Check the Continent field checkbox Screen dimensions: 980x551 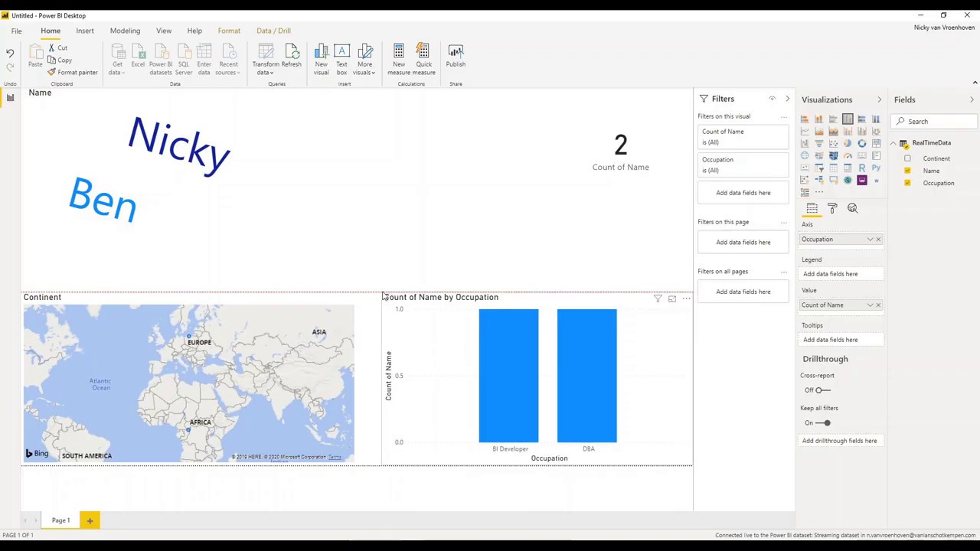pyautogui.click(x=907, y=158)
